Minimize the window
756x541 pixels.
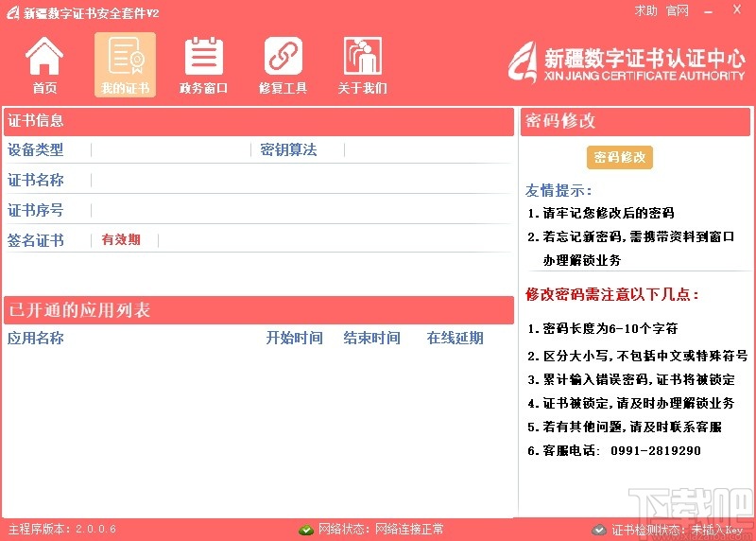click(708, 11)
